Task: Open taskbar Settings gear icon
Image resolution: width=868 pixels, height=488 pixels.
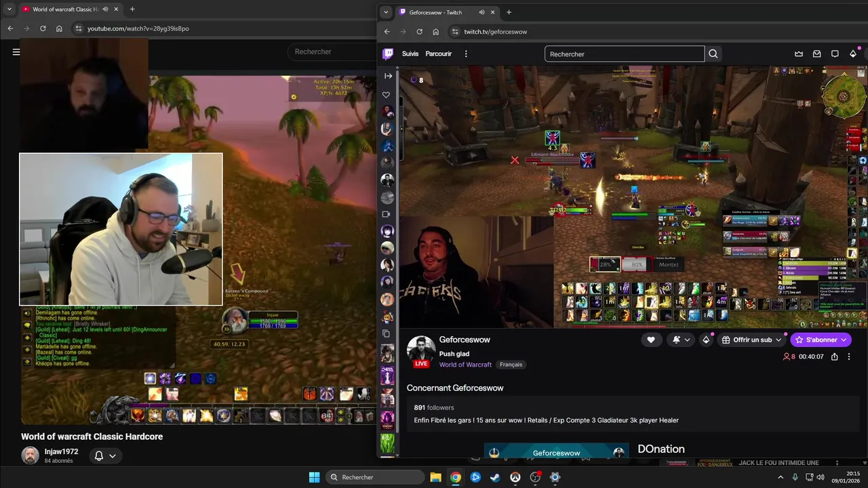Action: click(x=555, y=477)
